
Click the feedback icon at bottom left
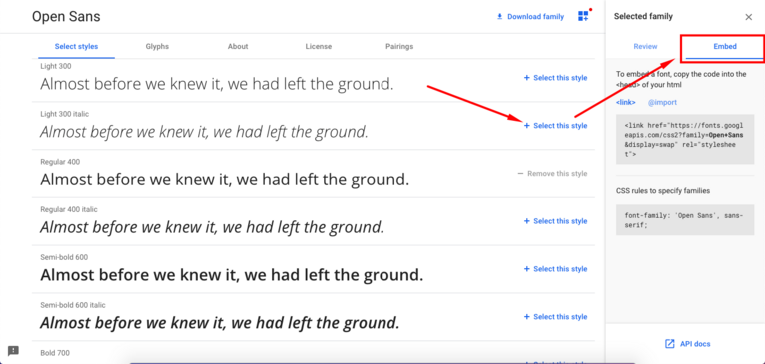point(14,350)
